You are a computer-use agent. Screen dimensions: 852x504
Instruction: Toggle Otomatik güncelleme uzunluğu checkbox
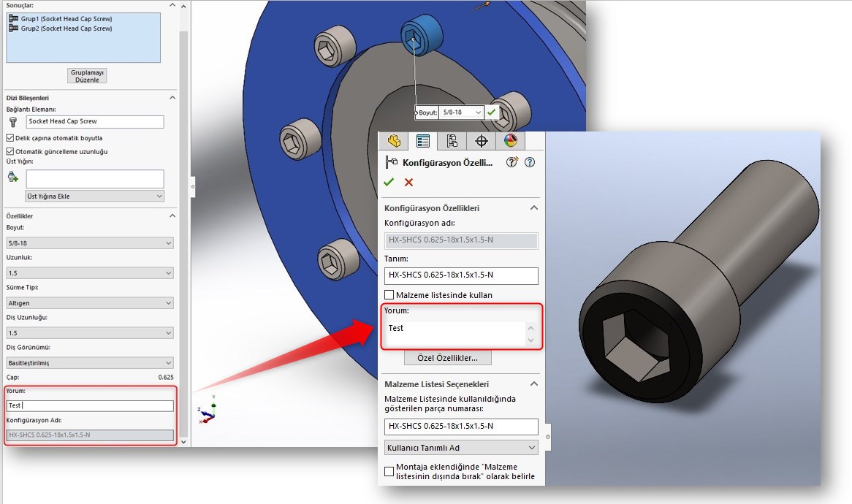tap(9, 151)
